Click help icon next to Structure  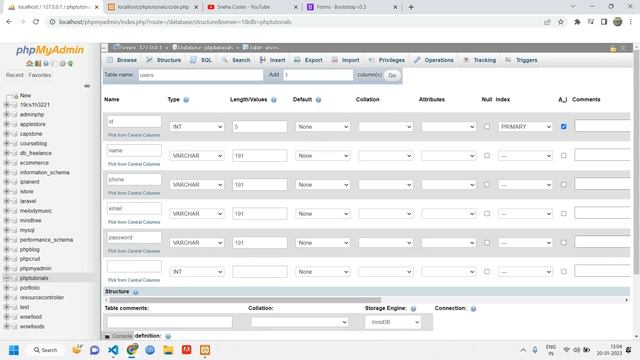[136, 292]
